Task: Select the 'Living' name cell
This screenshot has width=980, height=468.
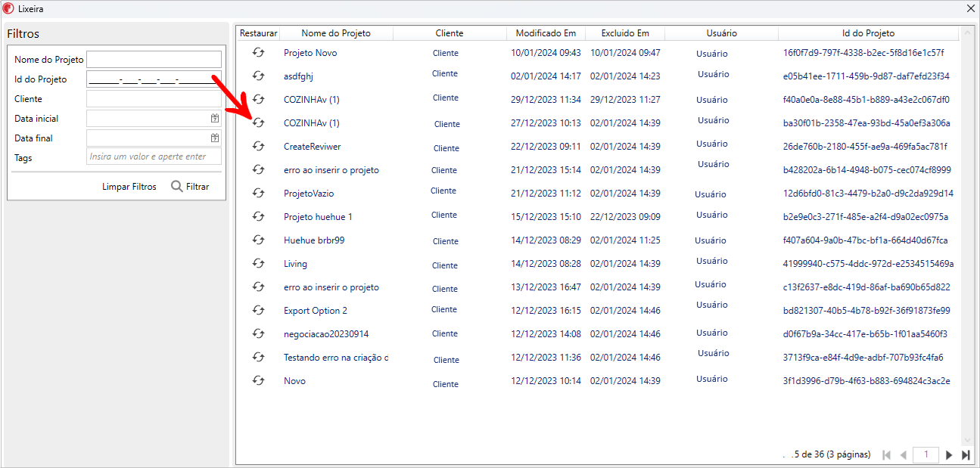Action: point(295,264)
